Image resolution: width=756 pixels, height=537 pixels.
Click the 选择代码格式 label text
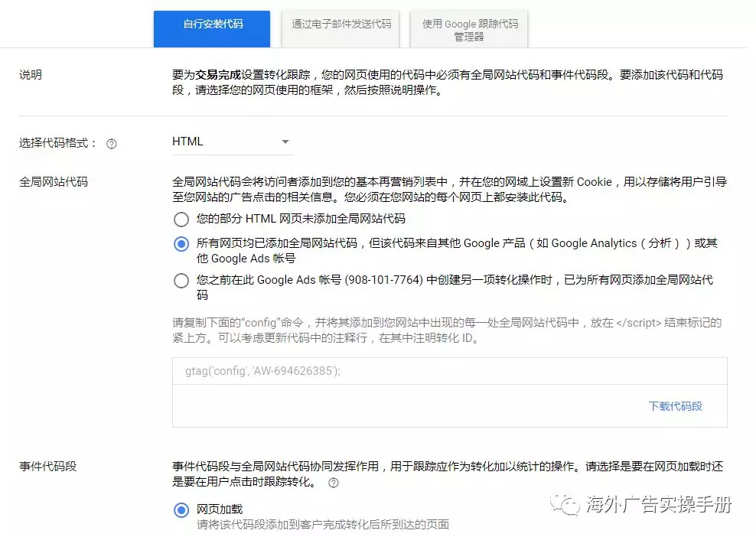[58, 143]
